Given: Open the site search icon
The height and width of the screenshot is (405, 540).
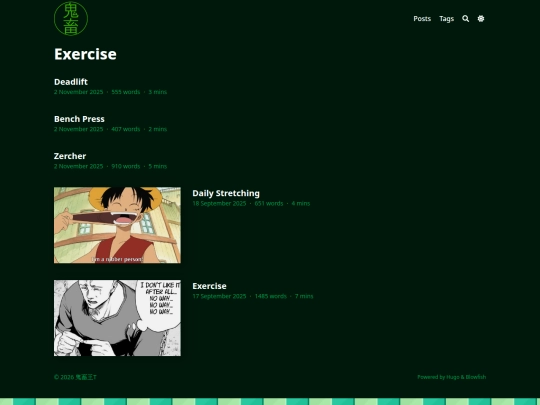Looking at the screenshot, I should click(465, 19).
